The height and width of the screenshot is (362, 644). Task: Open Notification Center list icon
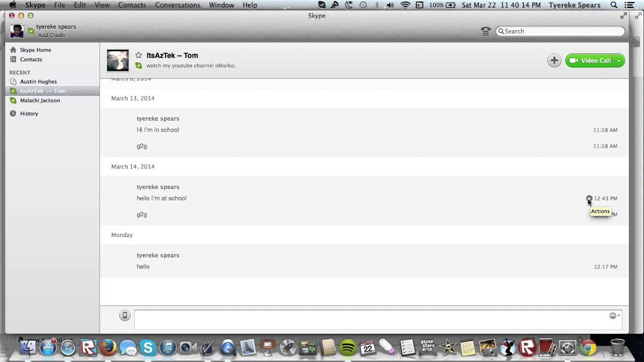pyautogui.click(x=629, y=5)
